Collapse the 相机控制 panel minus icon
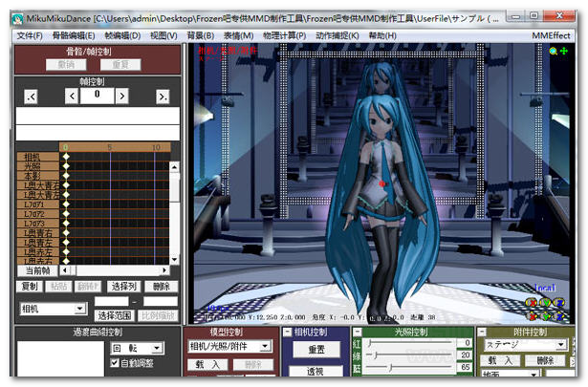Image resolution: width=588 pixels, height=387 pixels. [x=288, y=332]
